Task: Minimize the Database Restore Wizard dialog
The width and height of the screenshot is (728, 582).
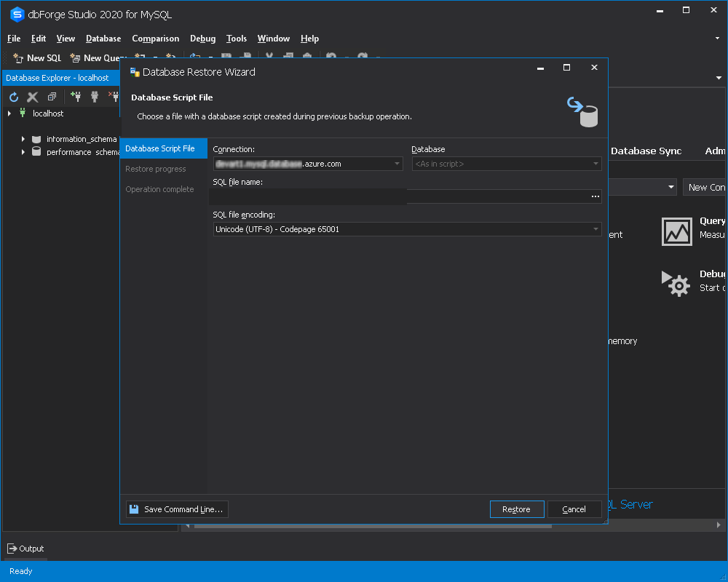Action: [x=540, y=68]
